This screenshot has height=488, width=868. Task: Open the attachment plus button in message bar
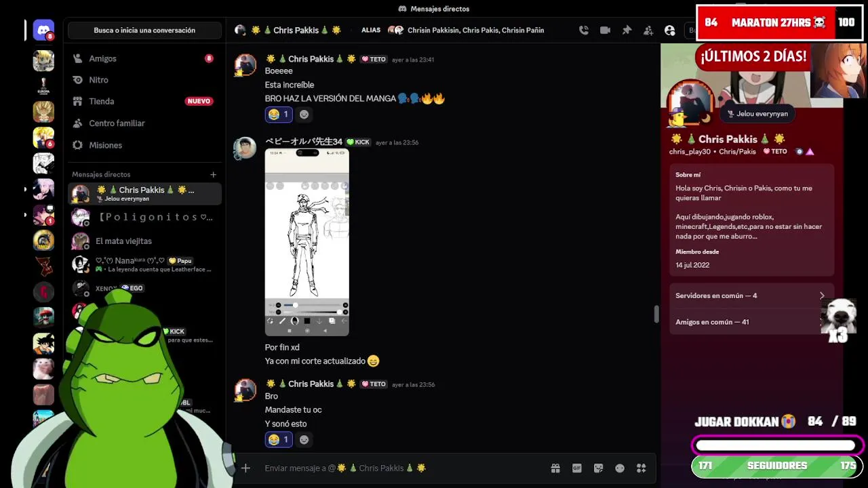pos(245,468)
